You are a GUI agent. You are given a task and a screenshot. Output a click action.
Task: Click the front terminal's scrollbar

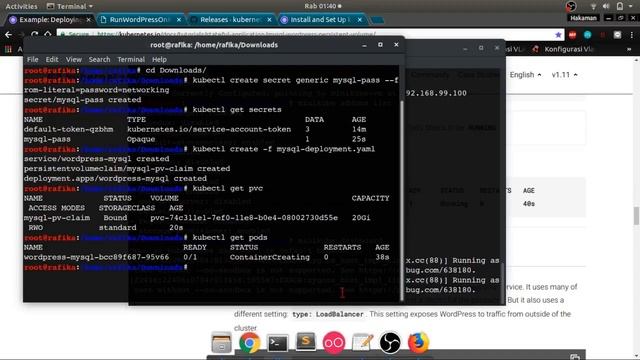(x=402, y=200)
